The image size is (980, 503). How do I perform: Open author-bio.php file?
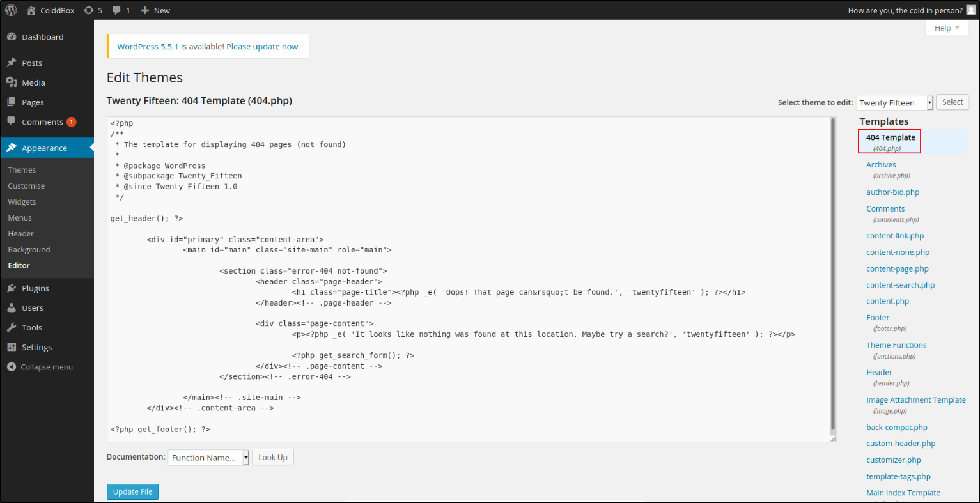[892, 192]
